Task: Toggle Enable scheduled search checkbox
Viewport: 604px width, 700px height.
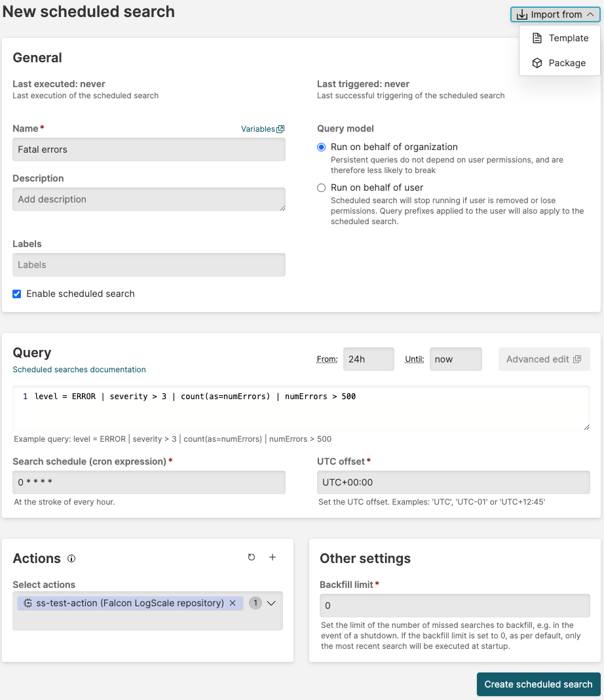Action: click(17, 294)
